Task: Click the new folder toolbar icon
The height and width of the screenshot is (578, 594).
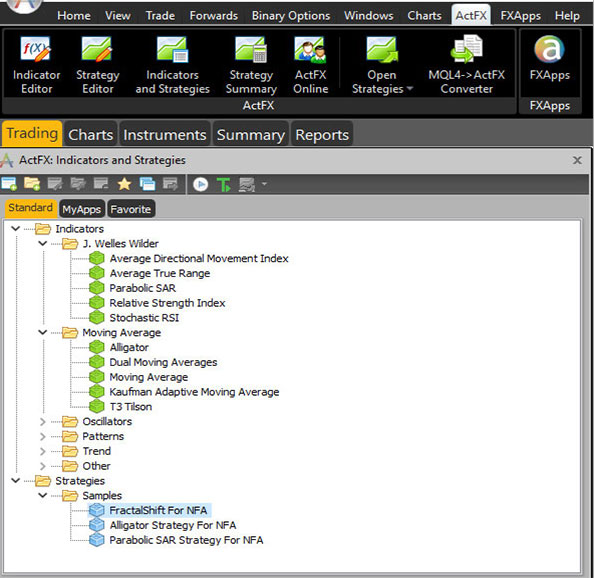Action: (x=32, y=184)
